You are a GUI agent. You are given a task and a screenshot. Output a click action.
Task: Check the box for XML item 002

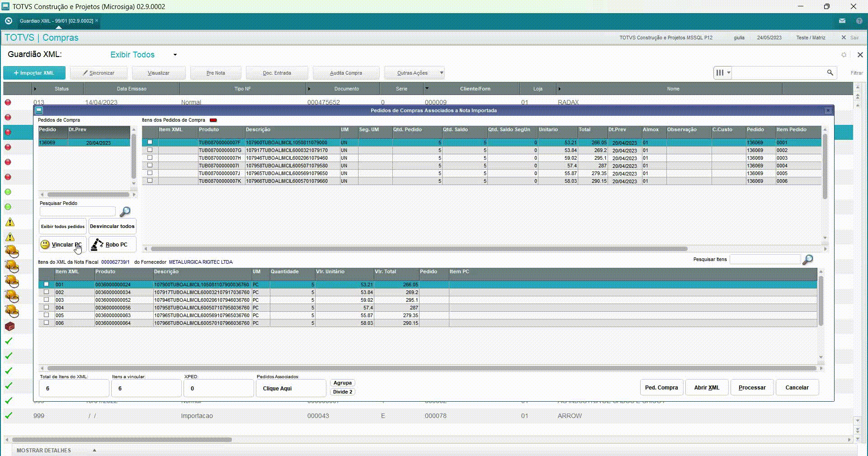click(46, 292)
